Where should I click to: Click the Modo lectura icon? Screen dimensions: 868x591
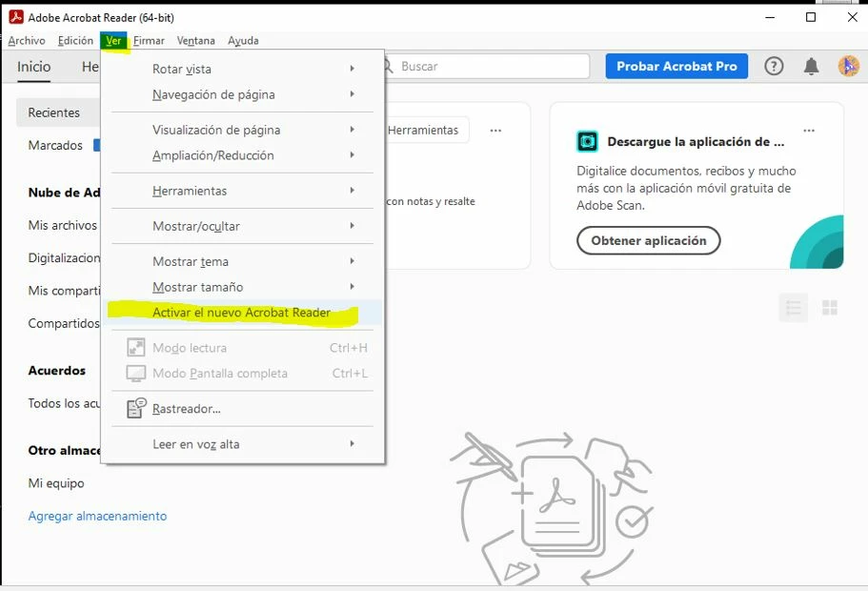(135, 347)
